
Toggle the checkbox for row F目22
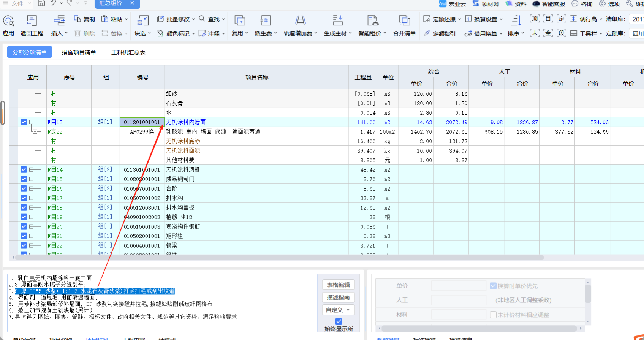(24, 245)
